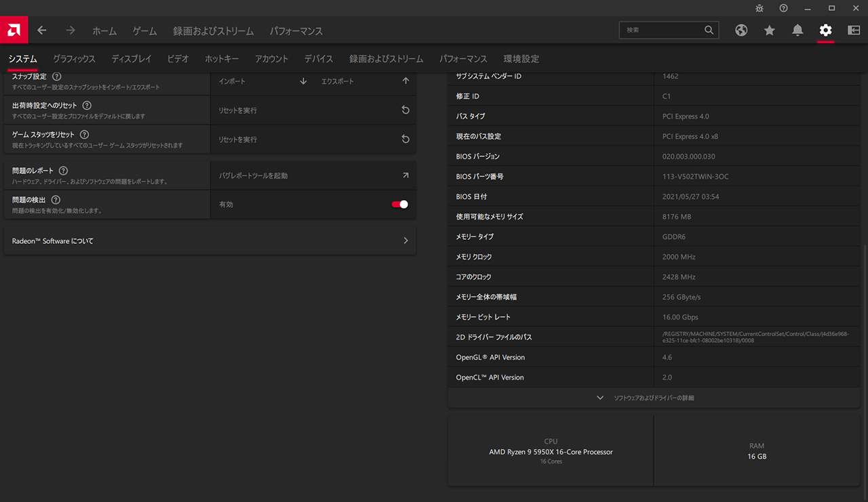Click the 検索 search field
The image size is (868, 502).
(661, 30)
